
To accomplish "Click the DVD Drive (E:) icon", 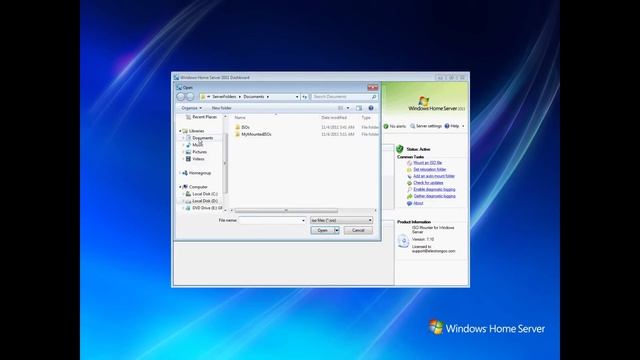I will coord(188,208).
